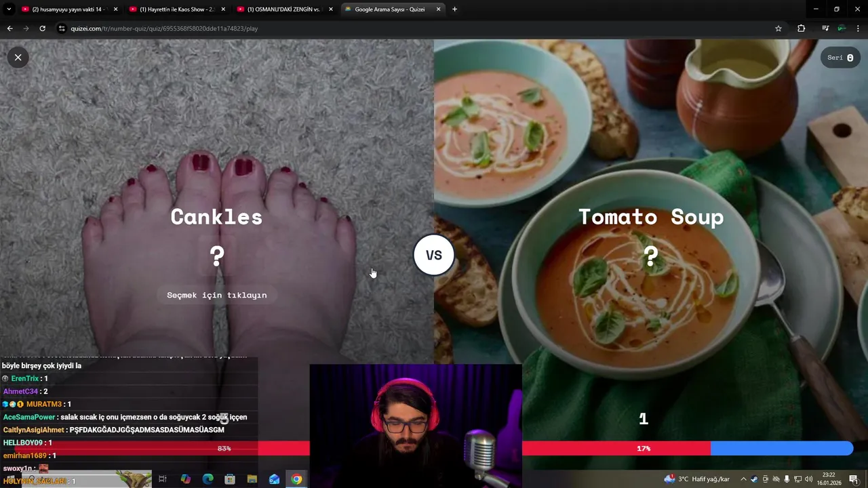Switch to OSMANLI'DAKİ ZENGİN tab

[284, 9]
